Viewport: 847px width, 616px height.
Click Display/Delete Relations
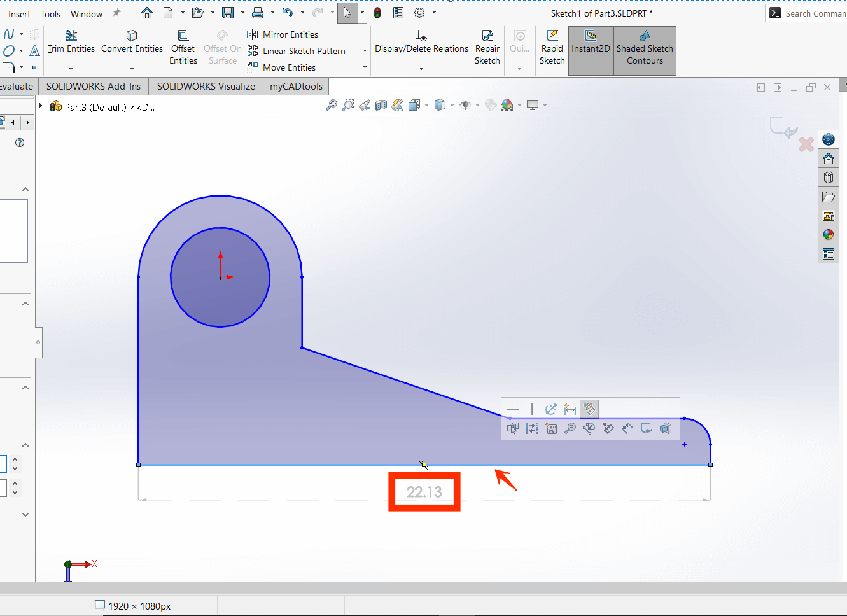click(x=421, y=47)
